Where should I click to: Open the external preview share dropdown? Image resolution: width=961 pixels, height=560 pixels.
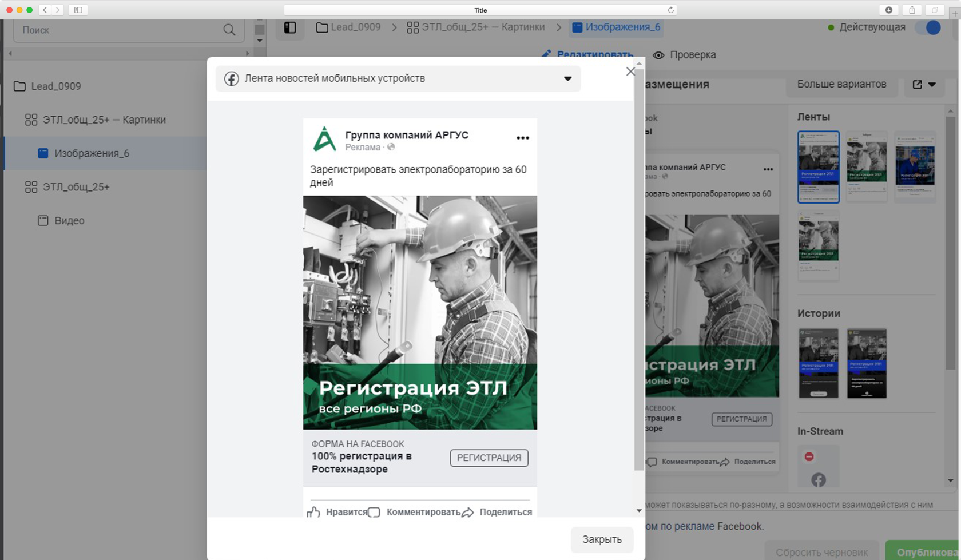point(924,85)
